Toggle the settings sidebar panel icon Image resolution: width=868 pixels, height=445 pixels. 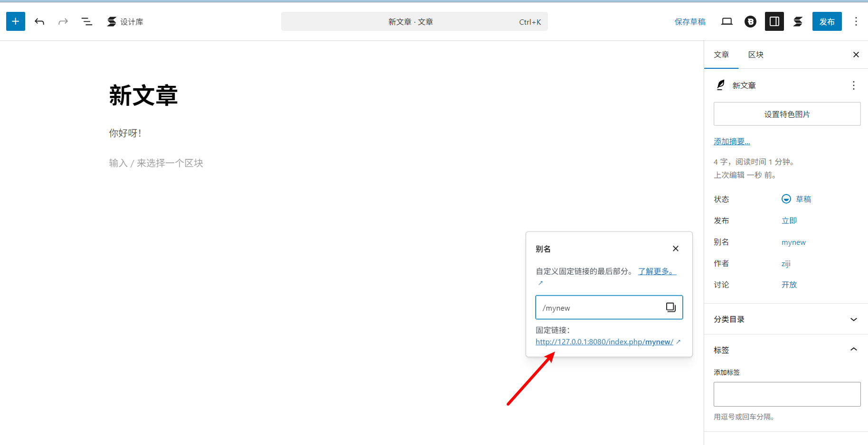pyautogui.click(x=774, y=21)
